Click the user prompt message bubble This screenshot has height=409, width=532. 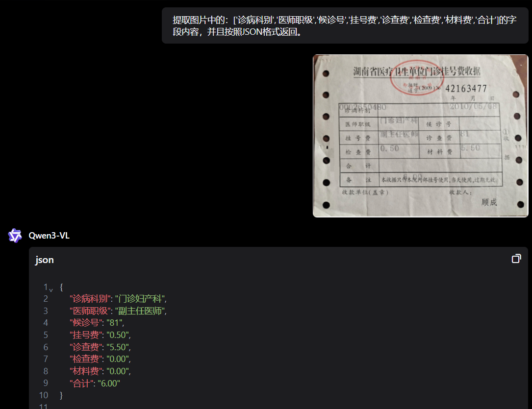[x=345, y=26]
